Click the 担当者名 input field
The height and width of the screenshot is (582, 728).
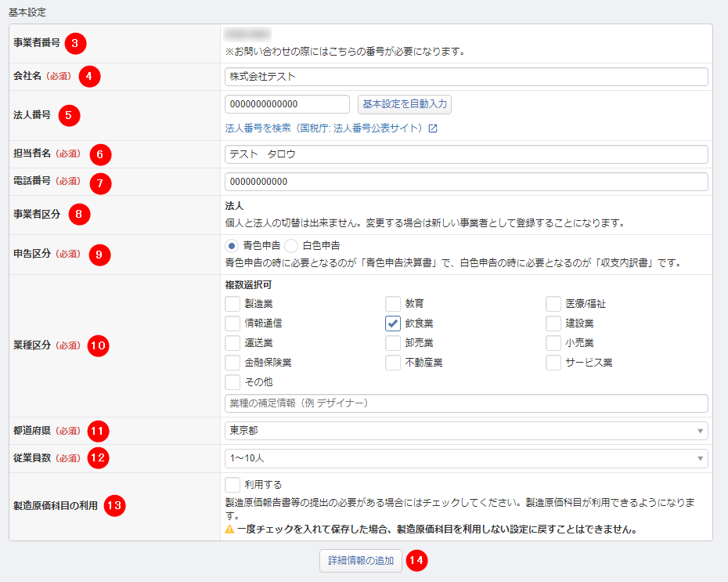[x=466, y=154]
